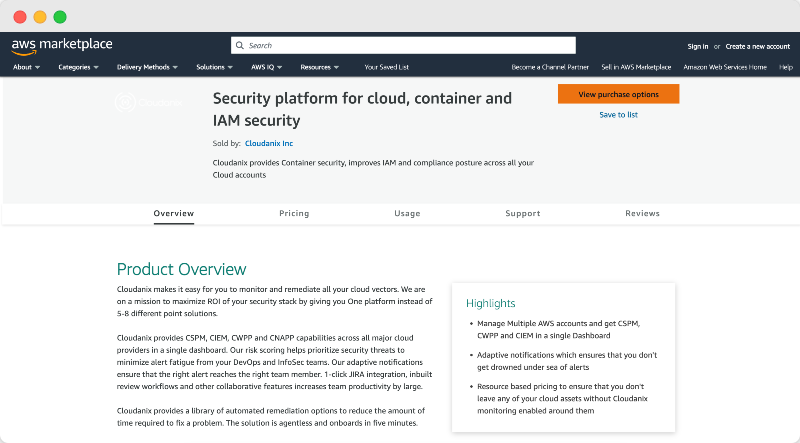Expand the AWS IQ menu
The height and width of the screenshot is (443, 800).
tap(266, 67)
